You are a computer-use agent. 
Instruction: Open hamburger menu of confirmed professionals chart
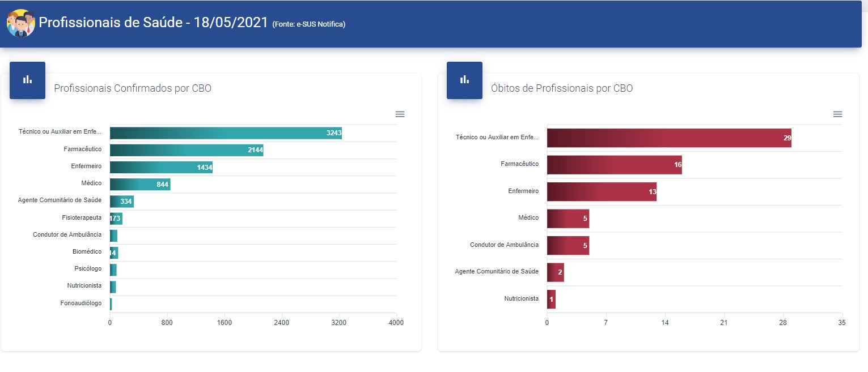[x=400, y=114]
